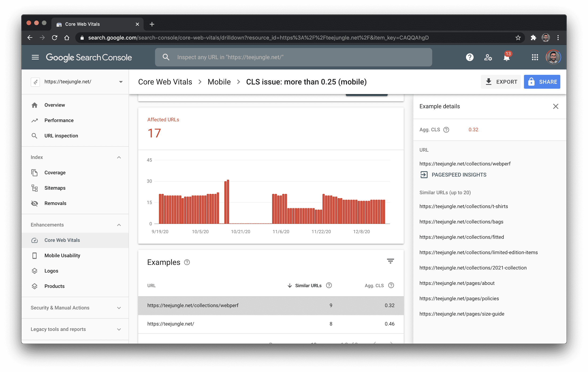The image size is (588, 372).
Task: Click the Products icon in sidebar
Action: tap(35, 286)
